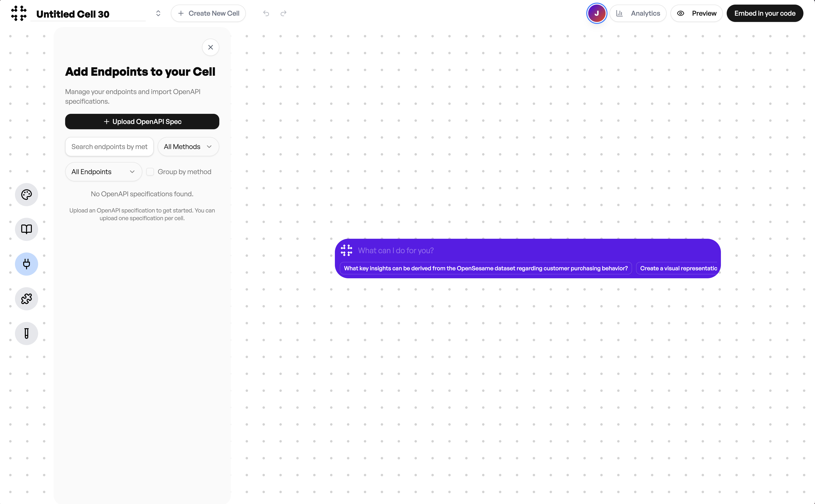Toggle Preview with the eye icon
This screenshot has width=815, height=504.
(696, 13)
